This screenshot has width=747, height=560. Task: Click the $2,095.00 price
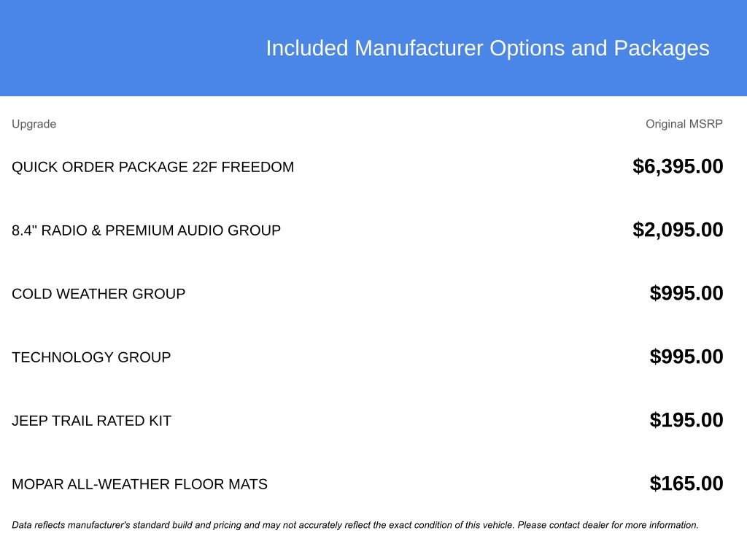click(678, 230)
